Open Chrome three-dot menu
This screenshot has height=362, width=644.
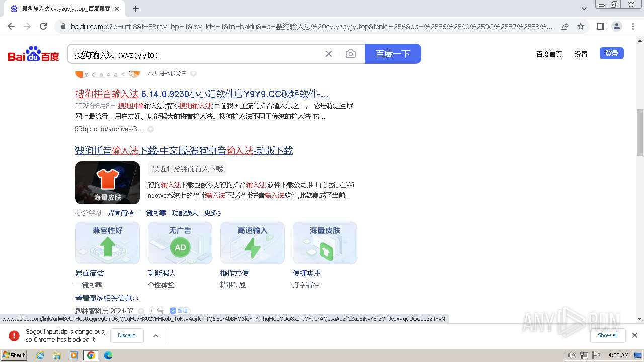[x=633, y=26]
